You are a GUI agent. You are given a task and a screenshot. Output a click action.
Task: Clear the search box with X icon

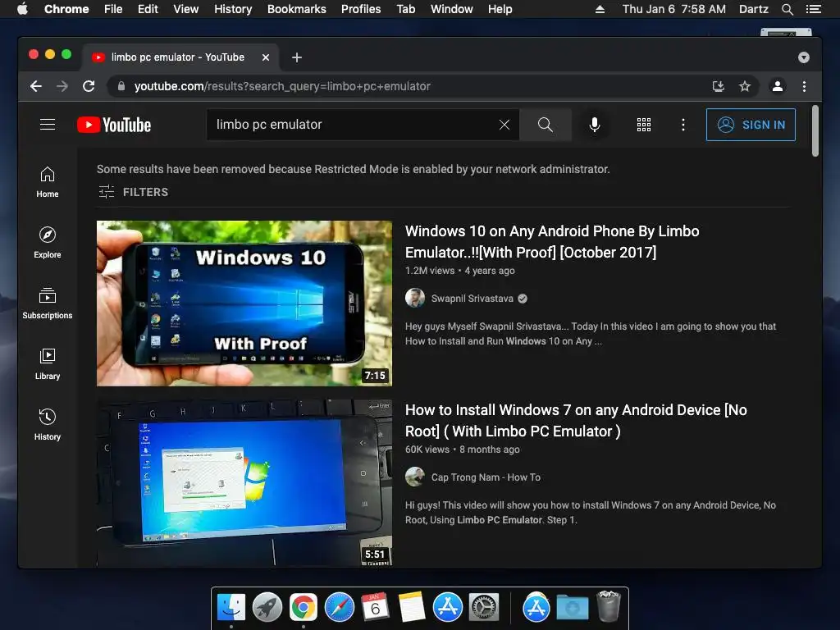point(504,125)
